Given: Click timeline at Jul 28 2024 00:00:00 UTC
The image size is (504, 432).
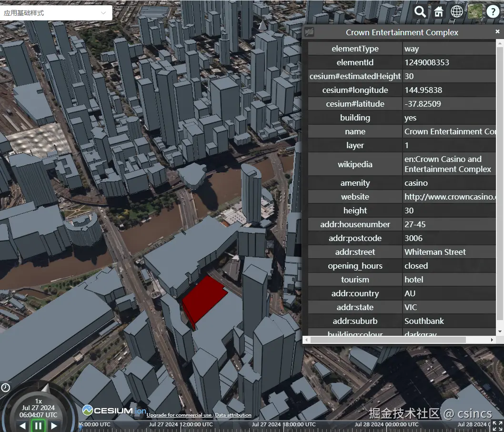Looking at the screenshot, I should tap(386, 424).
